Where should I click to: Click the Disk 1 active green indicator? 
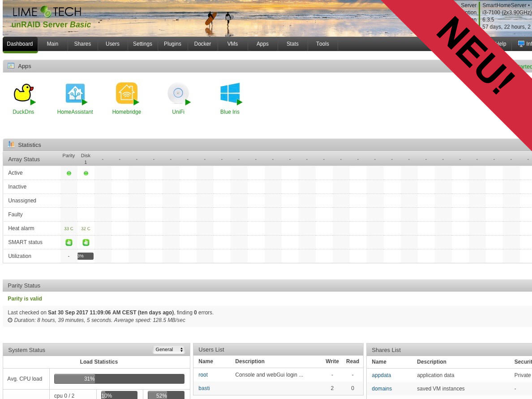86,173
